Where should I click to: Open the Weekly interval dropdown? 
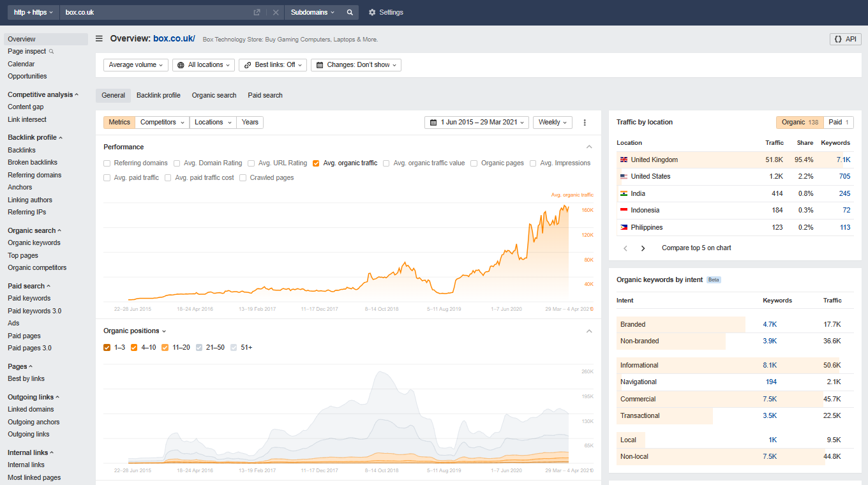click(553, 123)
